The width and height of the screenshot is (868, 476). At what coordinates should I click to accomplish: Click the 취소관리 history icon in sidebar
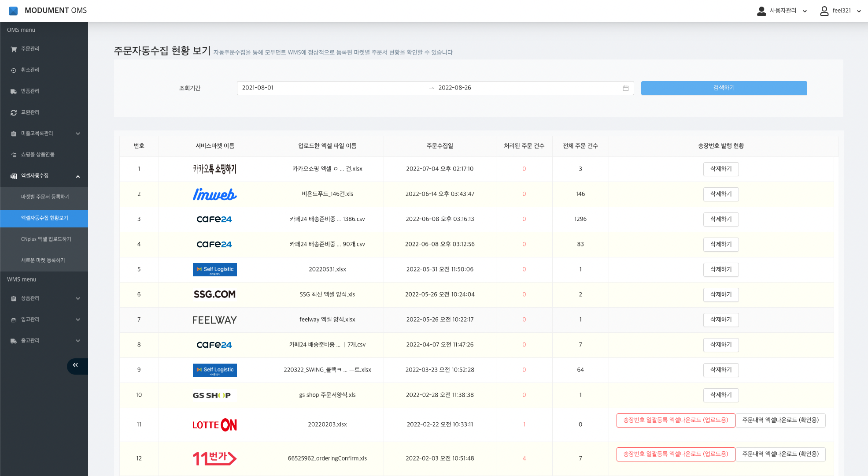(x=14, y=71)
